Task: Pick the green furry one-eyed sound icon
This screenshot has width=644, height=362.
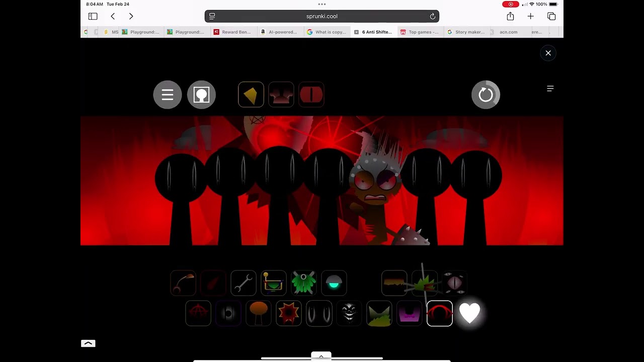Action: pos(304,283)
